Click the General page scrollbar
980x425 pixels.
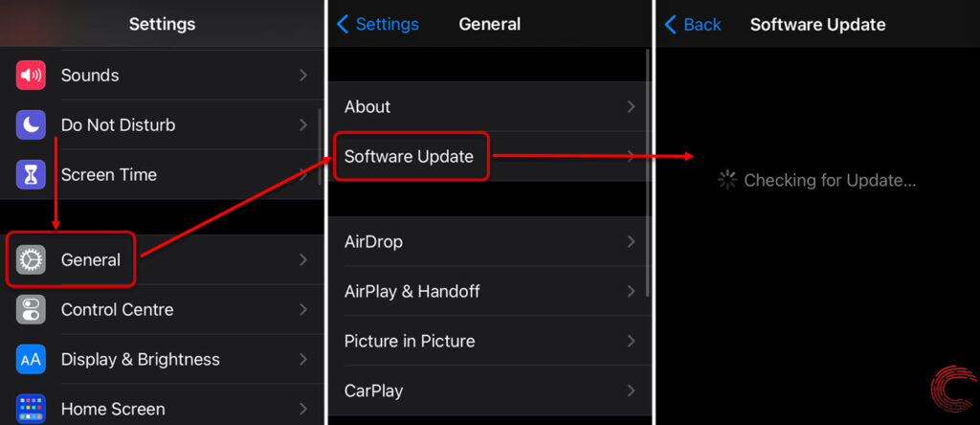pos(647,173)
